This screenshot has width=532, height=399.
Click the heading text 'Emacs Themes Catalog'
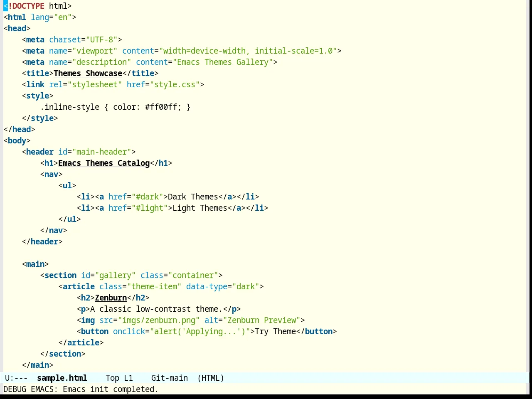104,163
